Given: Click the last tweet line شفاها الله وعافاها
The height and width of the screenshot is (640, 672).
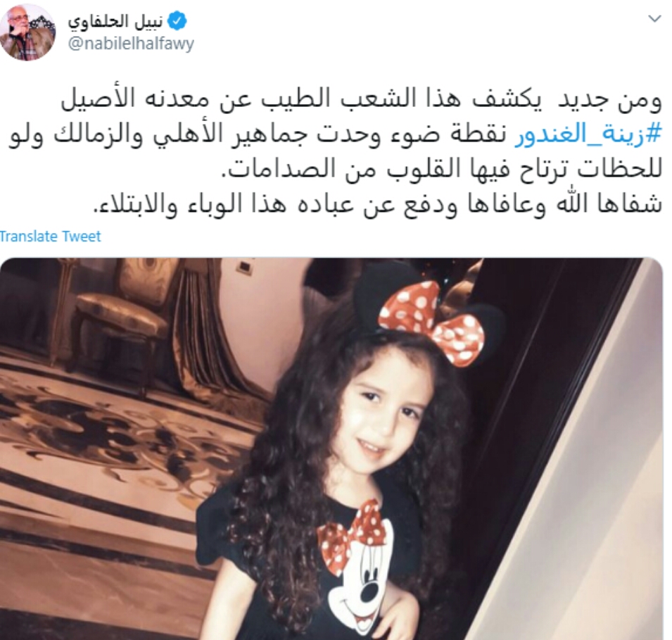Looking at the screenshot, I should [378, 203].
